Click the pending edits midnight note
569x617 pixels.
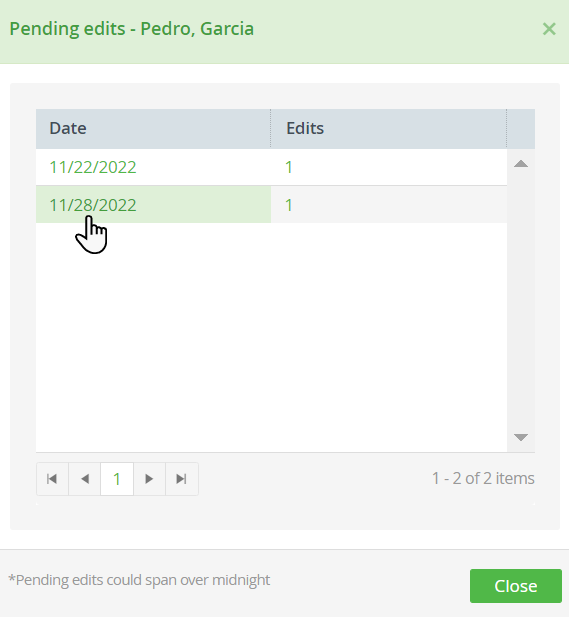139,580
